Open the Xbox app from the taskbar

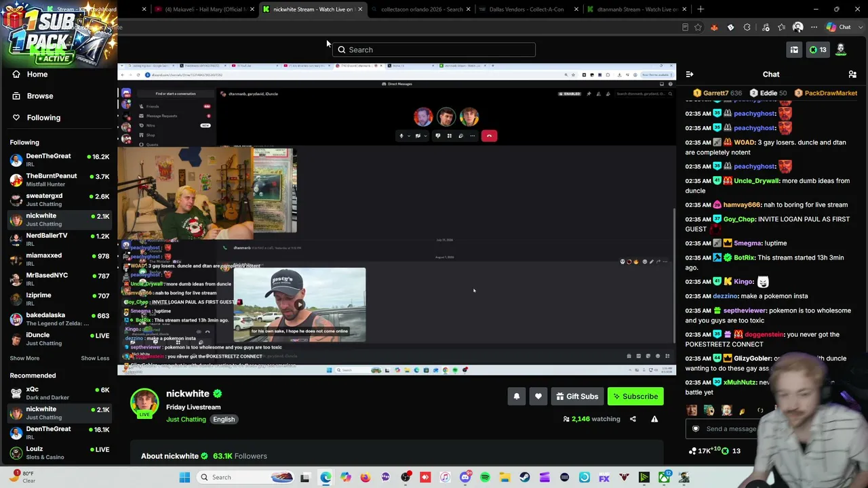click(x=664, y=477)
